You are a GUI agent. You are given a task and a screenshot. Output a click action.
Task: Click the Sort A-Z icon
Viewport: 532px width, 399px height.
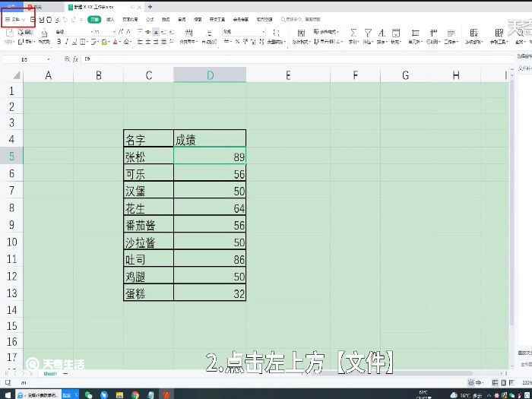pyautogui.click(x=382, y=33)
